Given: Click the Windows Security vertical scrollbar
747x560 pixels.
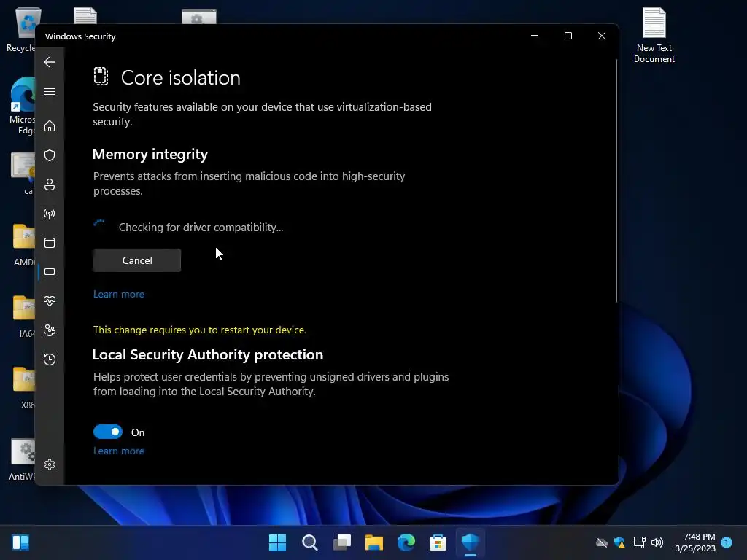Looking at the screenshot, I should coord(616,181).
